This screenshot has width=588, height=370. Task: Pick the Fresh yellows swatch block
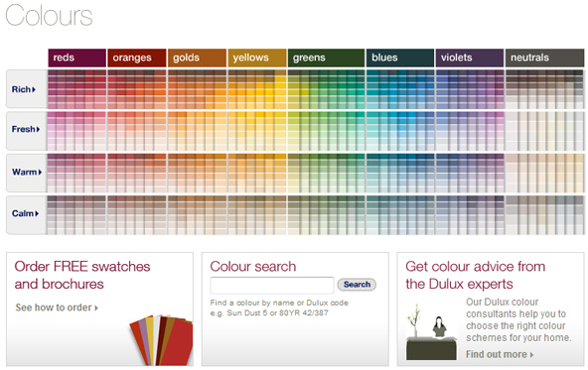[257, 131]
